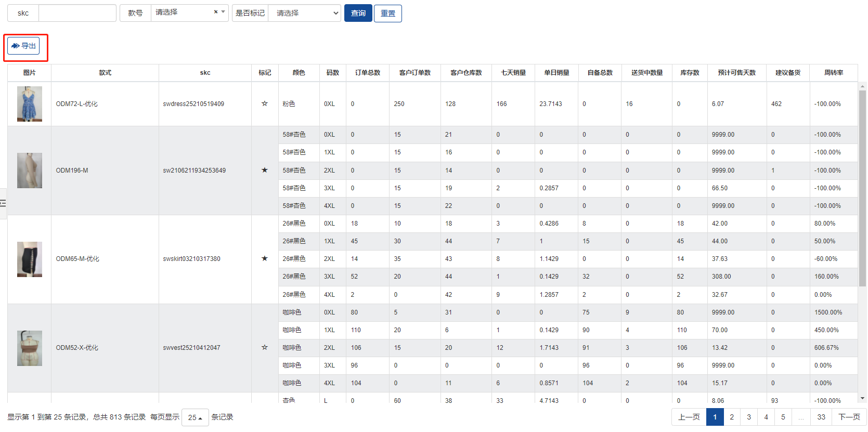Viewport: 868px width, 432px height.
Task: Open the blue dress product thumbnail
Action: pos(30,104)
